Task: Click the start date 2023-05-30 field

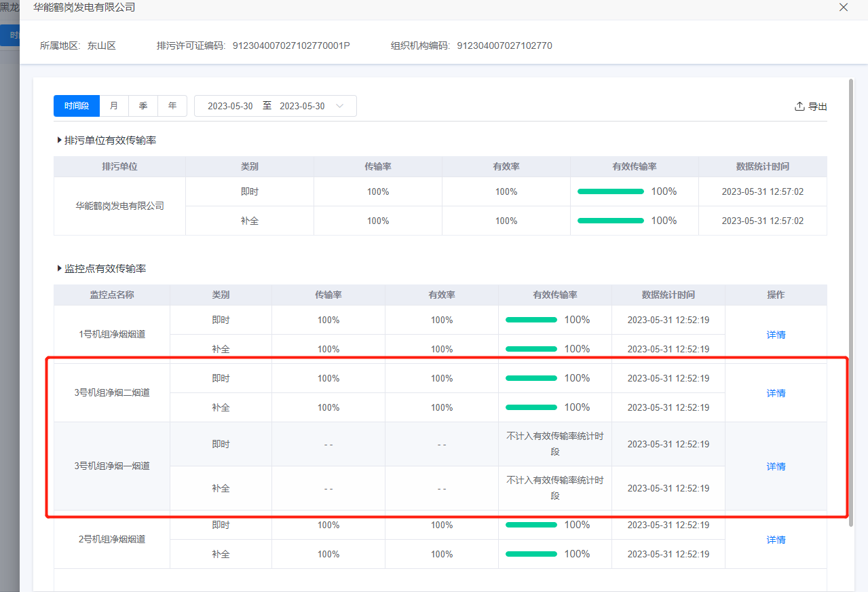Action: (x=230, y=107)
